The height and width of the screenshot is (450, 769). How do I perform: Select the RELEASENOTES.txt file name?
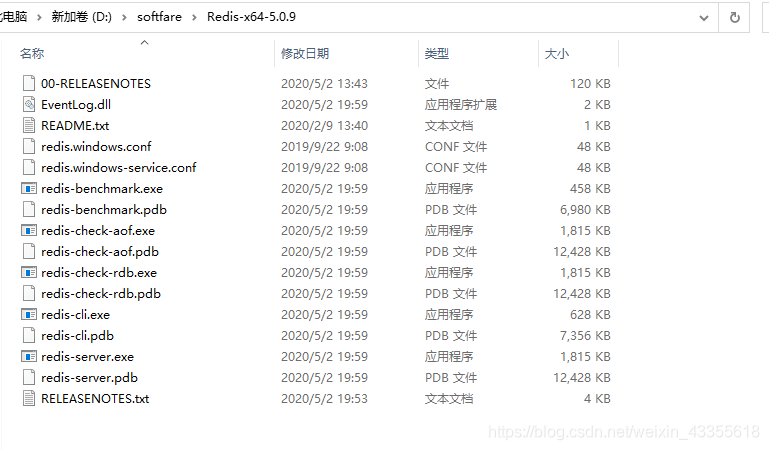tap(95, 399)
